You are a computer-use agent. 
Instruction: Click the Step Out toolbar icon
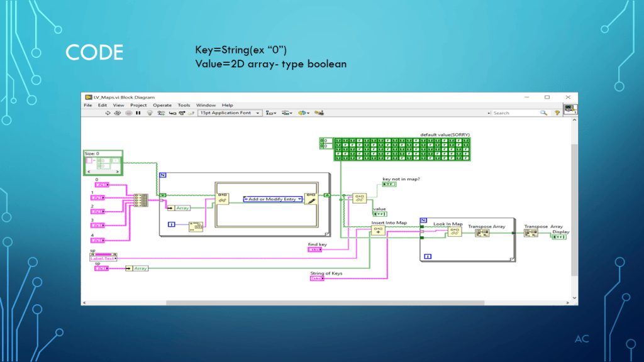[191, 113]
